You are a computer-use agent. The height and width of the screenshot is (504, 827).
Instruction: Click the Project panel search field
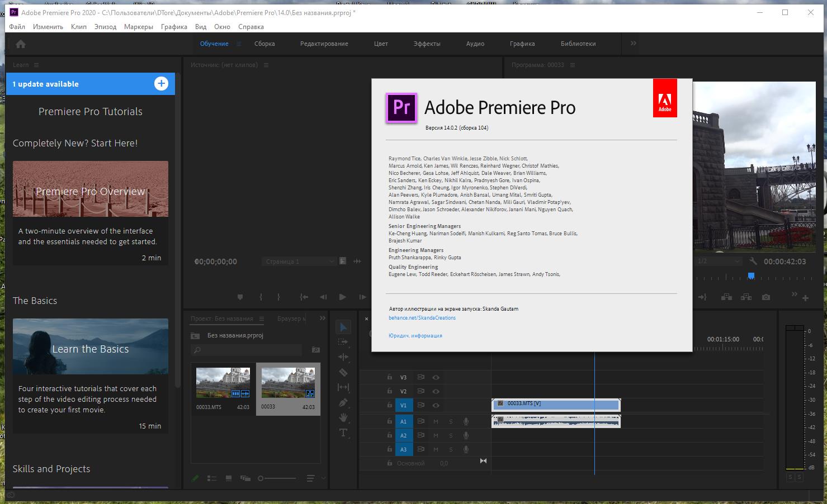247,350
